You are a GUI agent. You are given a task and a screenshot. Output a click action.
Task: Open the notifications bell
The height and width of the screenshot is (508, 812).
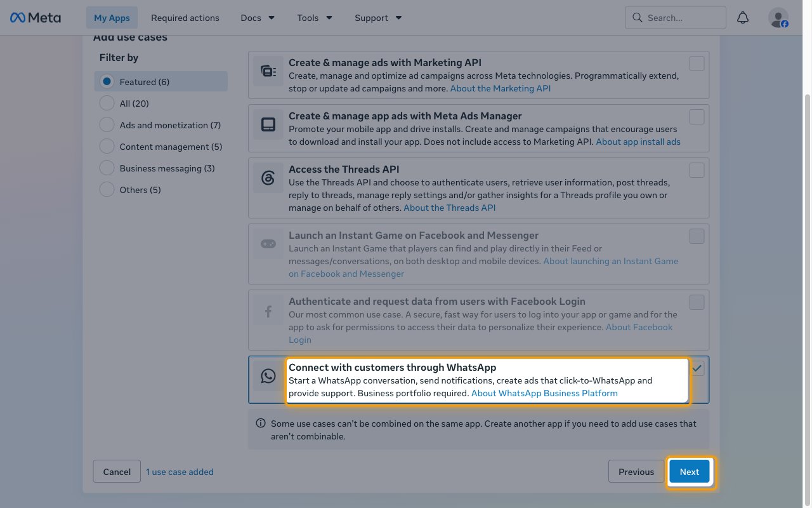tap(743, 18)
